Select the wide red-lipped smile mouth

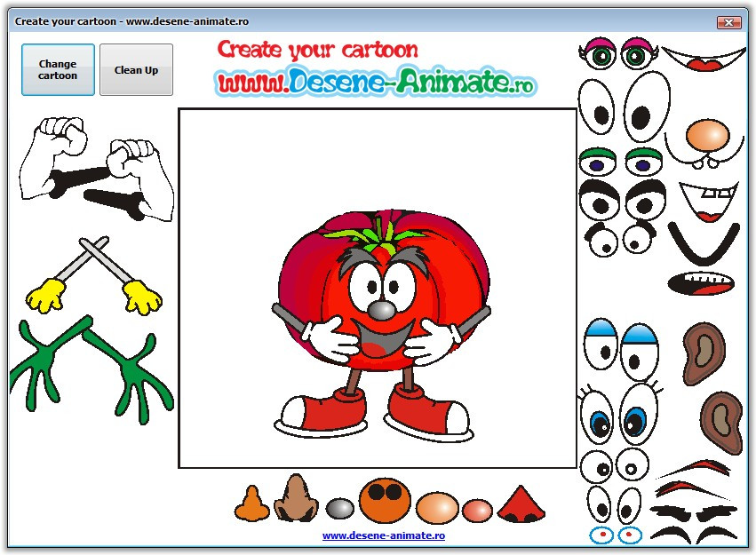[x=704, y=59]
